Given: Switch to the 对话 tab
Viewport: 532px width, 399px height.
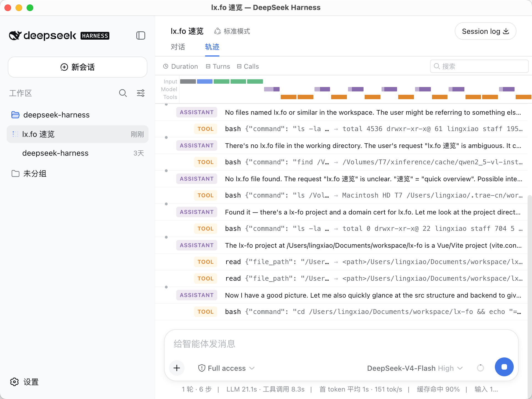Looking at the screenshot, I should (x=178, y=47).
